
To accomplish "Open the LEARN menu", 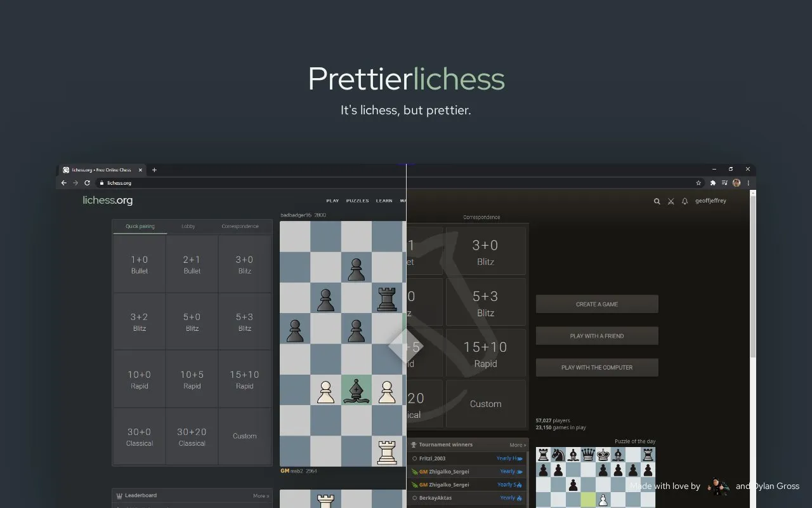I will (x=384, y=201).
